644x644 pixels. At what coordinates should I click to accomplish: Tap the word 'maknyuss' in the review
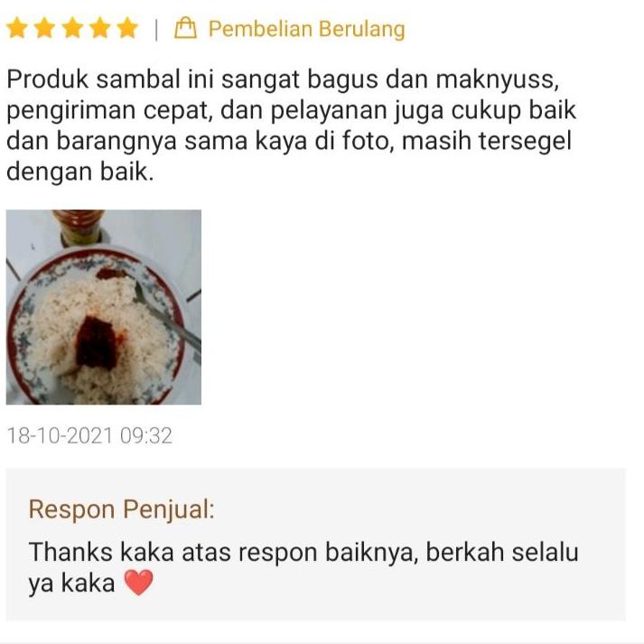click(x=497, y=79)
